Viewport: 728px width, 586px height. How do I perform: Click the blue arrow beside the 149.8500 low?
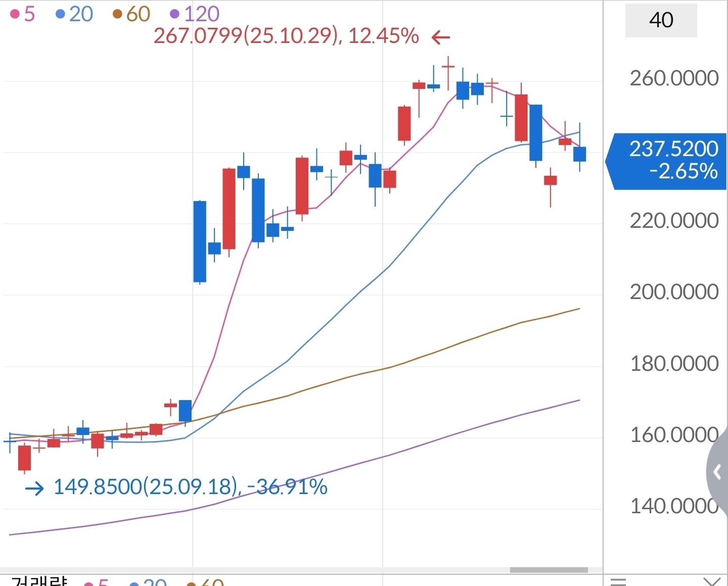click(34, 488)
